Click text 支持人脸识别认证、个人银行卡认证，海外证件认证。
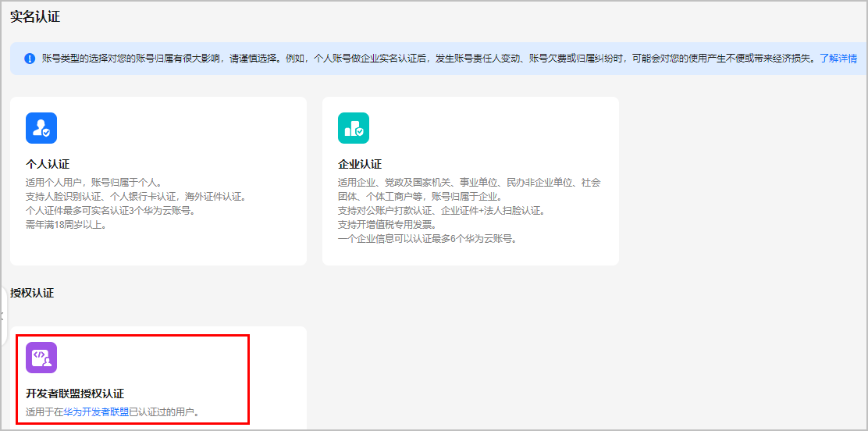868x431 pixels. pyautogui.click(x=136, y=197)
